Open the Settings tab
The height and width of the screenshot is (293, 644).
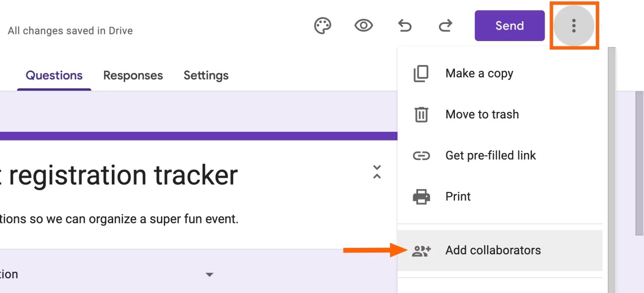[206, 76]
